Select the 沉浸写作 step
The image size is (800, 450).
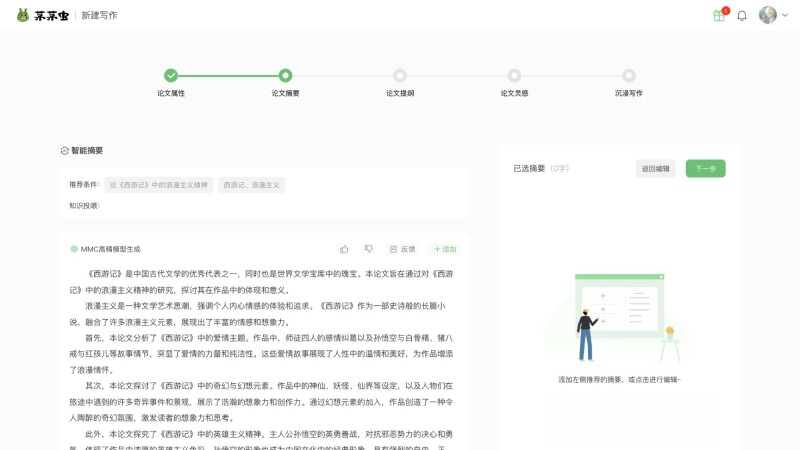coord(629,75)
